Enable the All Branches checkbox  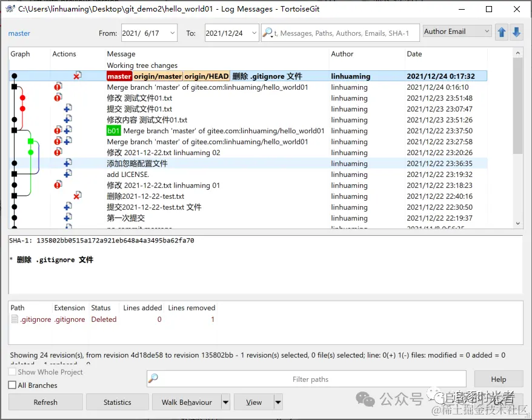(x=12, y=385)
